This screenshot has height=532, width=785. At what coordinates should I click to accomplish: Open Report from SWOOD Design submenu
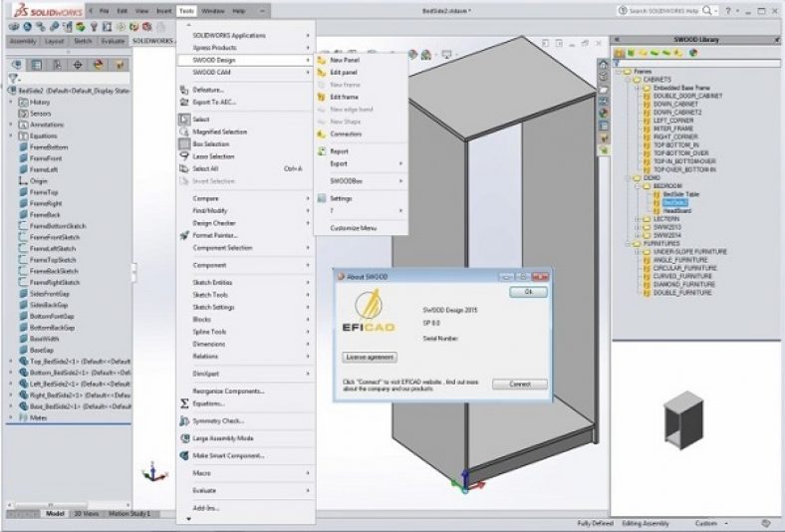tap(339, 151)
